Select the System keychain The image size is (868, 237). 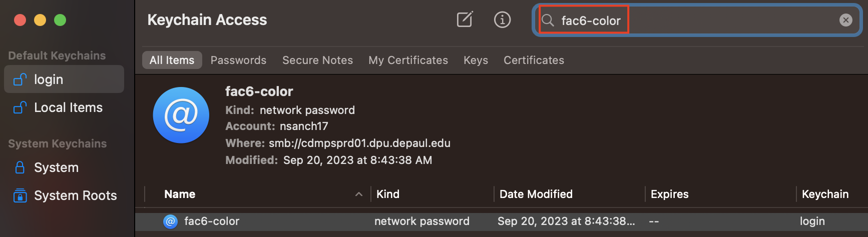click(64, 167)
